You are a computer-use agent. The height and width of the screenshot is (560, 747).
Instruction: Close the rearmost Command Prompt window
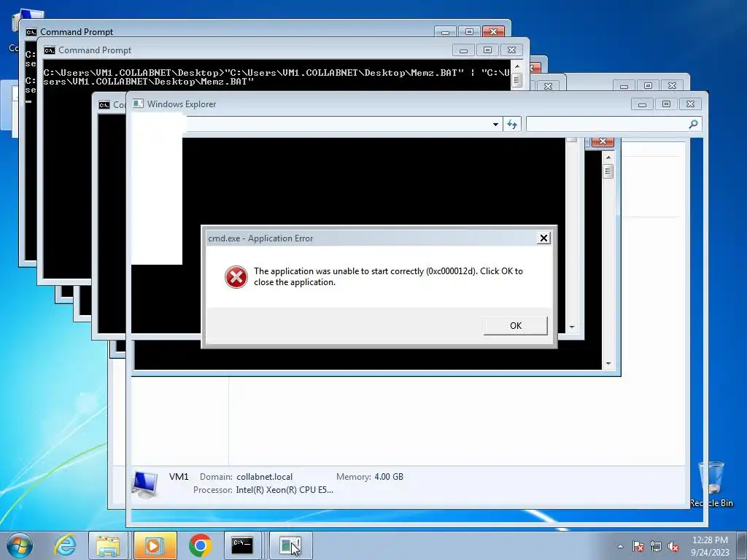(494, 32)
